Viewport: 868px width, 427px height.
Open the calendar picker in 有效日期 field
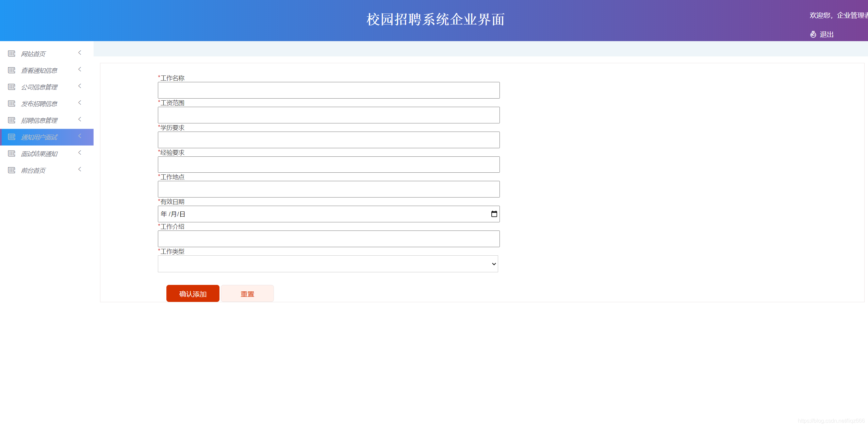(494, 214)
